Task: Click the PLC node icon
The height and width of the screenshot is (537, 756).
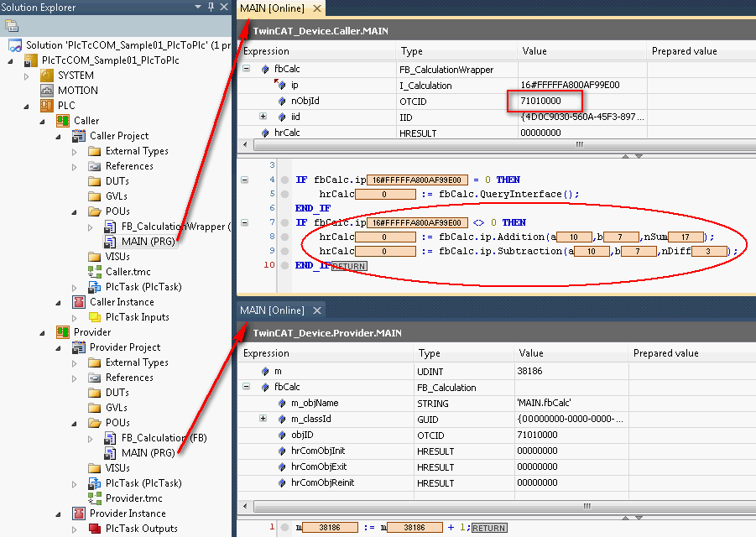Action: click(x=47, y=105)
